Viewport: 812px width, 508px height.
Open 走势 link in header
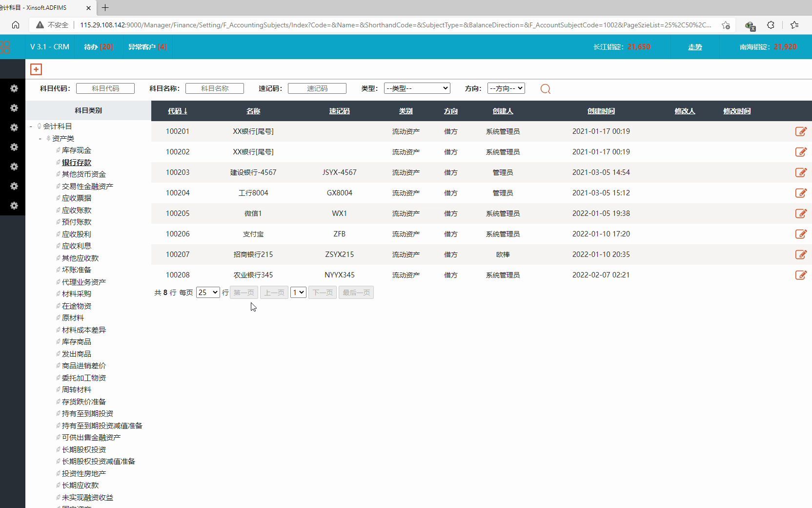[x=695, y=47]
